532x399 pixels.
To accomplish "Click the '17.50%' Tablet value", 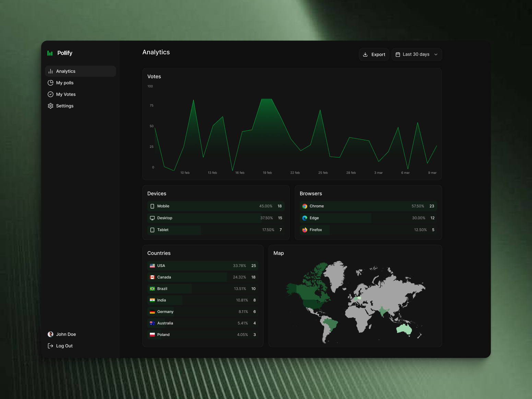I will (268, 230).
